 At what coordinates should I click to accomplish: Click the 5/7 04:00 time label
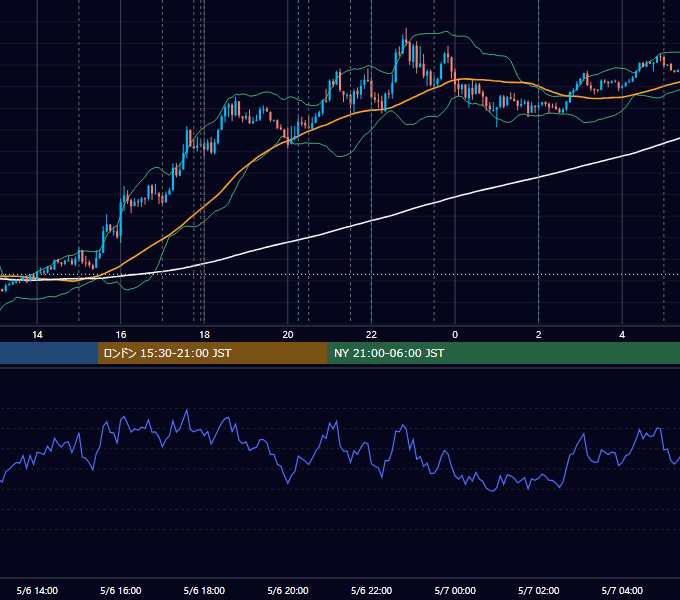pos(622,590)
